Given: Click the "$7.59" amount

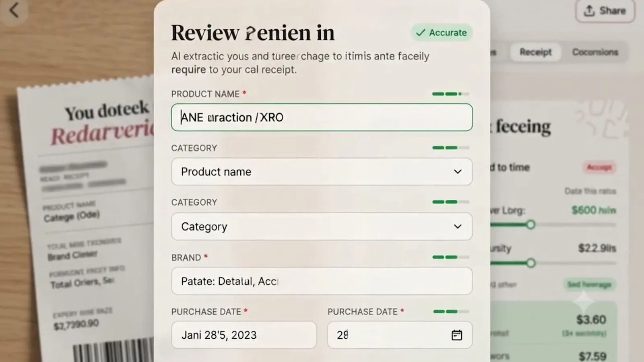Looking at the screenshot, I should coord(592,356).
